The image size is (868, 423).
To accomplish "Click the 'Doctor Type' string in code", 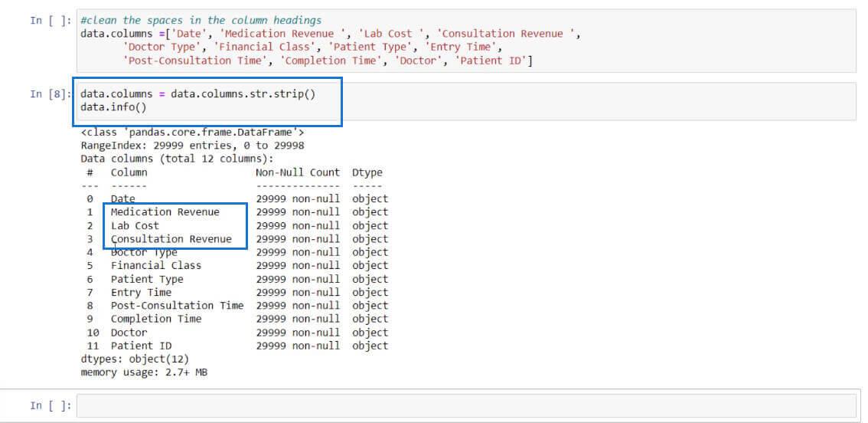I will 162,47.
